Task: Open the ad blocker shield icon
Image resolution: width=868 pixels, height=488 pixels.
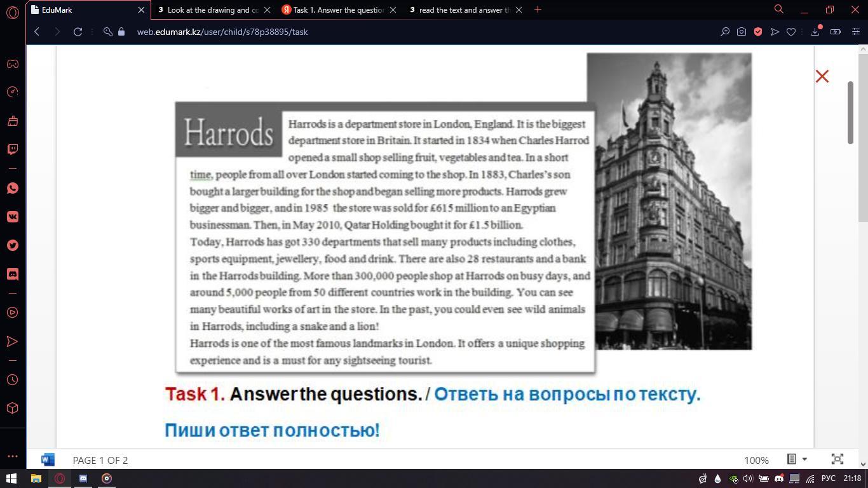Action: point(758,32)
